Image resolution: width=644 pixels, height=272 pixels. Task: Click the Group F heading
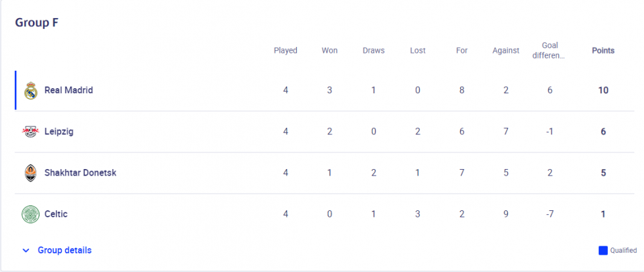point(37,23)
